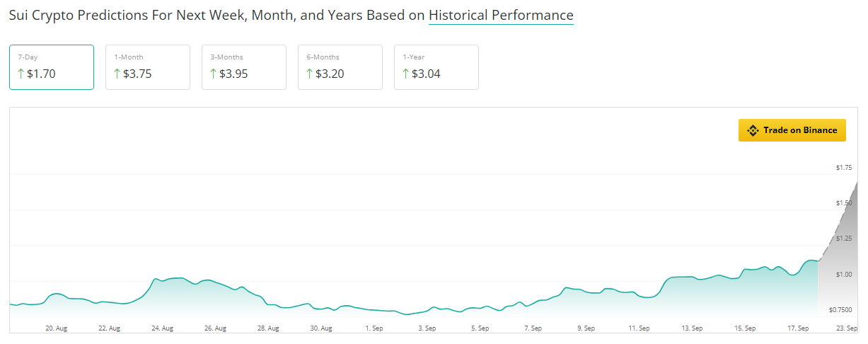This screenshot has height=344, width=868.
Task: Select the 7-Day prediction tab
Action: [x=52, y=67]
